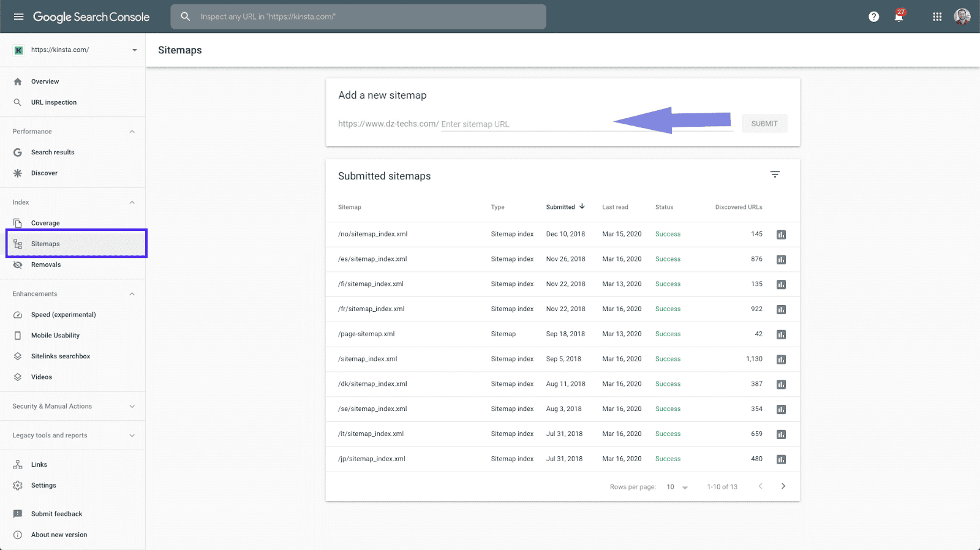Open the property selector https://kinsta.com/
Image resolution: width=980 pixels, height=550 pixels.
point(75,50)
